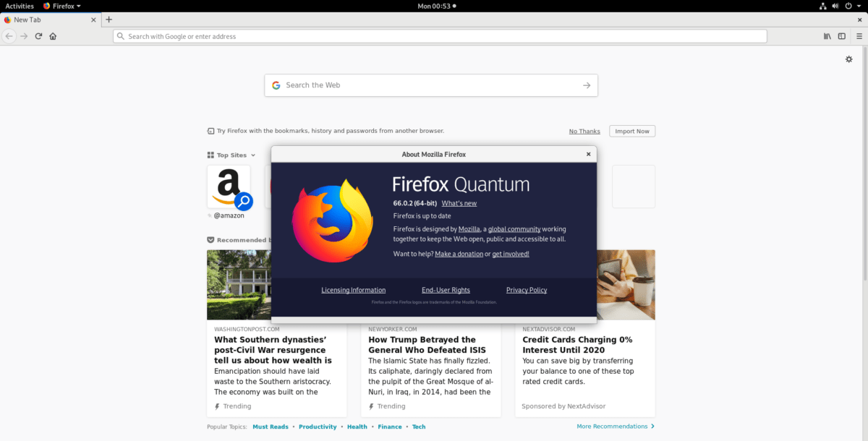Screen dimensions: 868x441
Task: Select Health popular topic
Action: 357,427
